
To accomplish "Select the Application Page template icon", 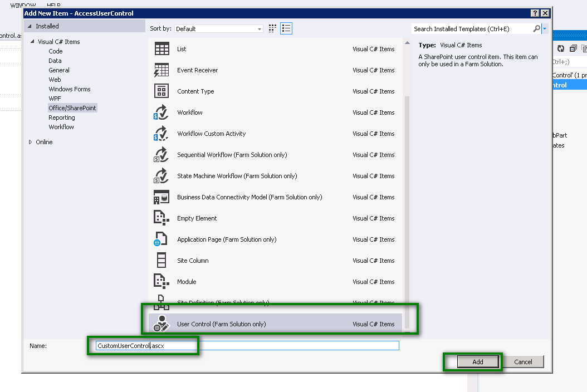I will tap(162, 239).
